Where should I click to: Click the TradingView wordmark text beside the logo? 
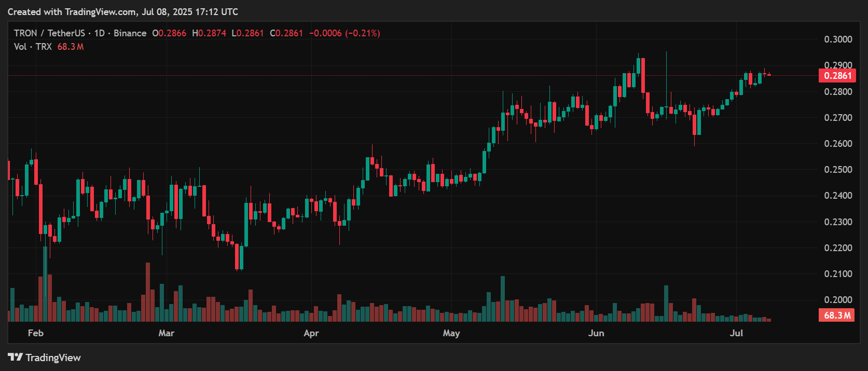(53, 358)
